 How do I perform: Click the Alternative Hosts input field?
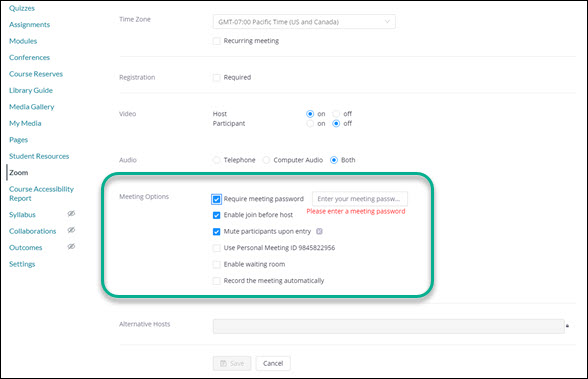(388, 327)
